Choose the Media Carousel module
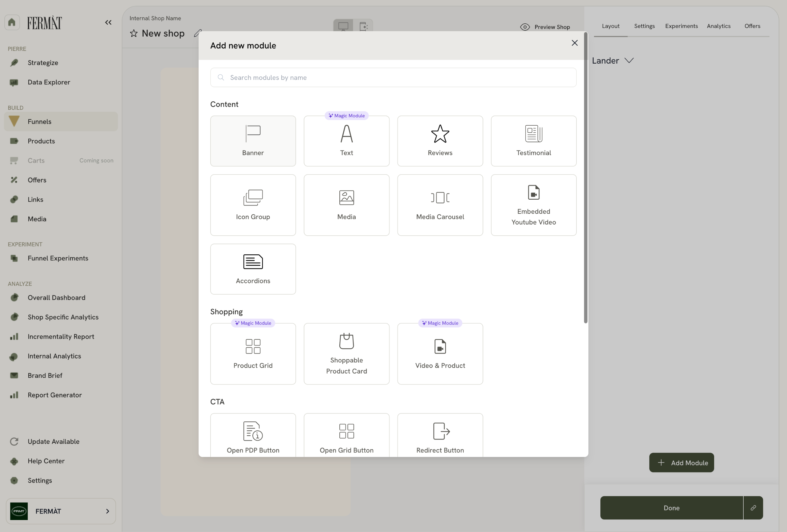Screen dimensions: 787x532 point(440,205)
